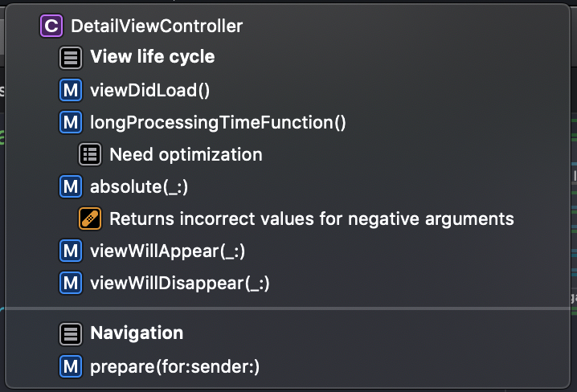Click the method icon next to viewDidLoad()
The height and width of the screenshot is (392, 577).
(71, 90)
